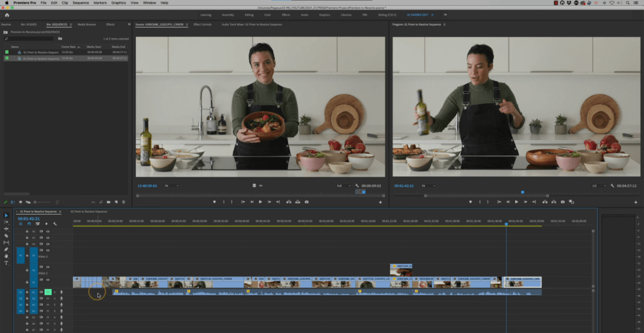Open Program monitor button editor plus

point(636,202)
